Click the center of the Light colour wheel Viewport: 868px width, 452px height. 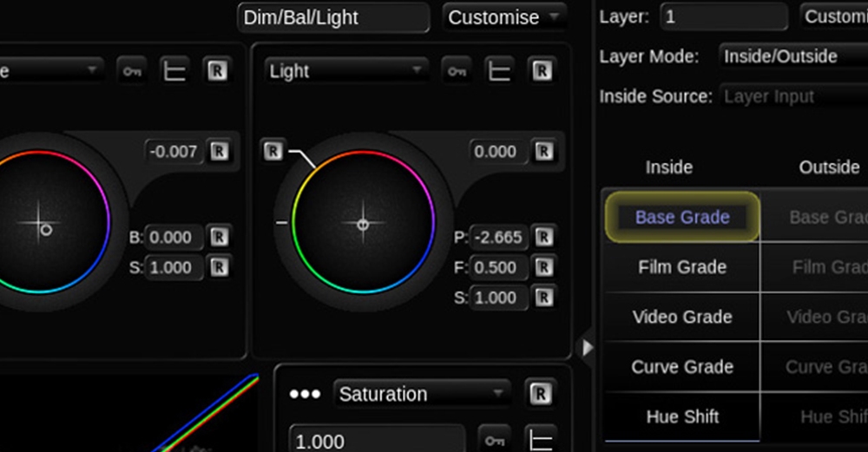pyautogui.click(x=363, y=224)
